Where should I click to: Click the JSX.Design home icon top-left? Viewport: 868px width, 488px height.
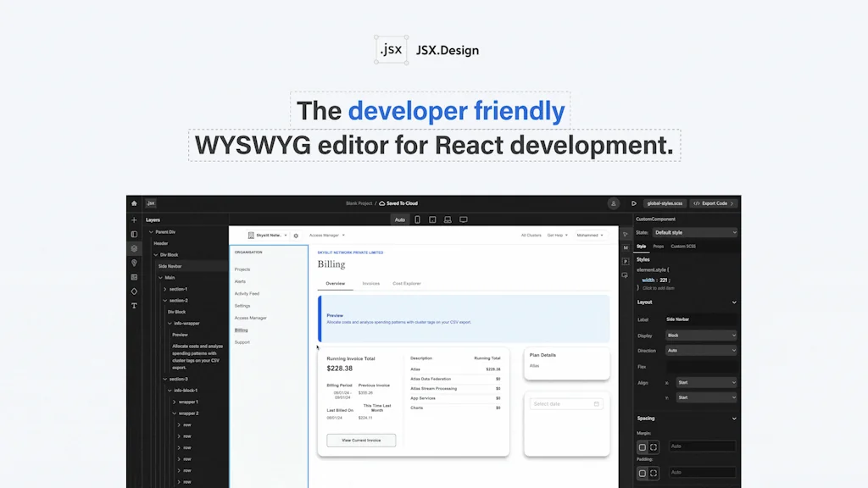134,203
